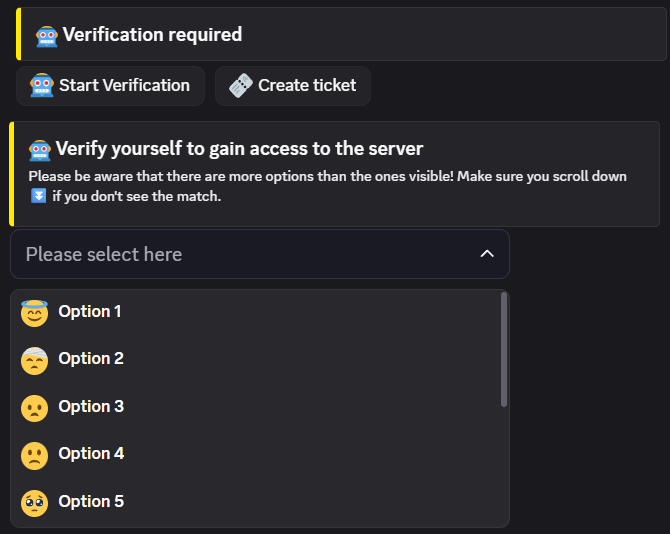Select the Option 4 label

91,454
